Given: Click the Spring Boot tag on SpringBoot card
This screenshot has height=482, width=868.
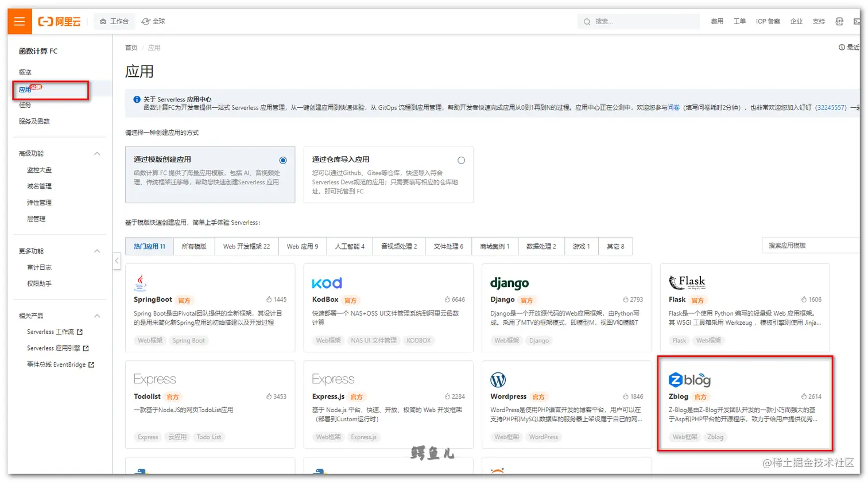Looking at the screenshot, I should point(189,340).
